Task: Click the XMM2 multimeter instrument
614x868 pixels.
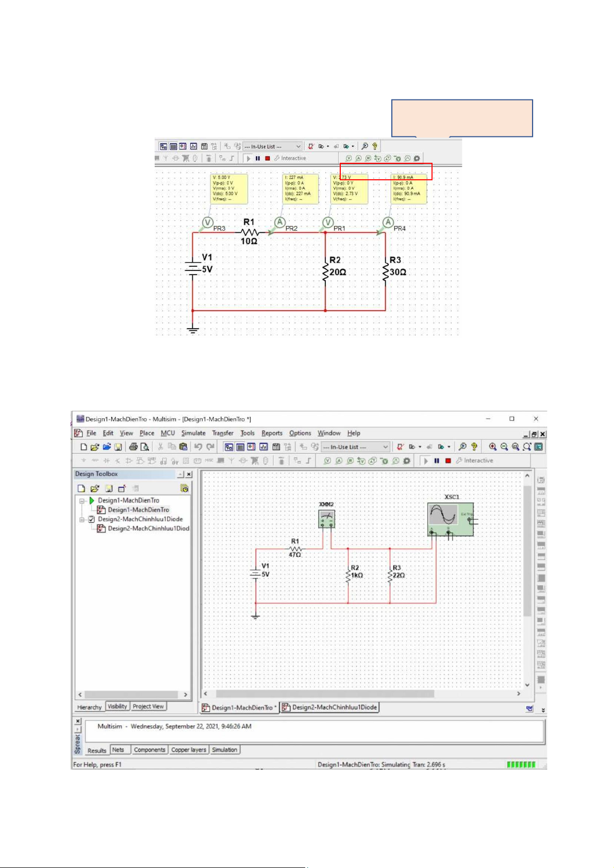Action: [x=326, y=519]
